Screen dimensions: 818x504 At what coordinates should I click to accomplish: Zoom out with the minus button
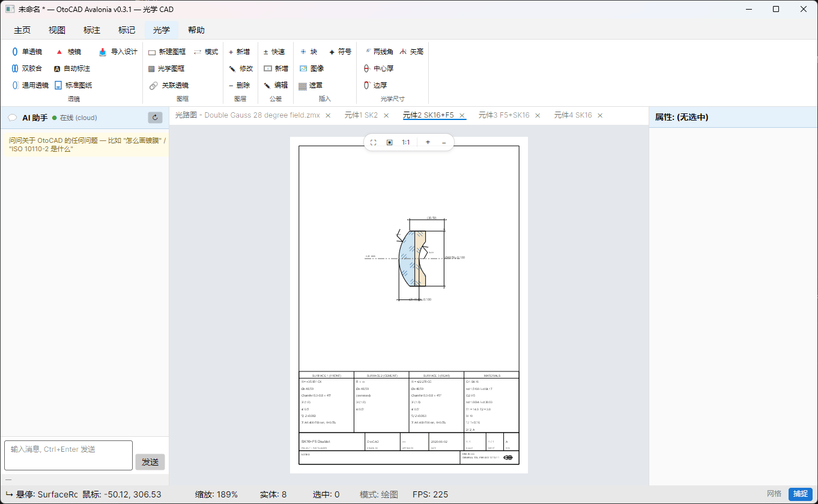pyautogui.click(x=444, y=142)
